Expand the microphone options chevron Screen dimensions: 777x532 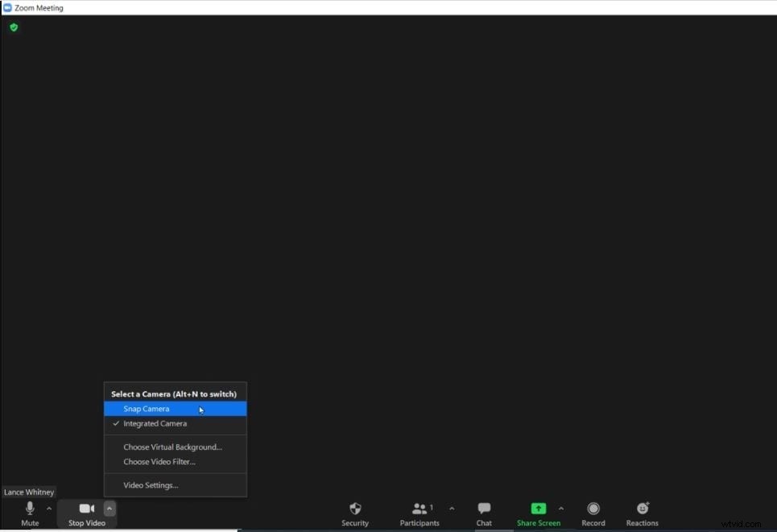pos(48,508)
